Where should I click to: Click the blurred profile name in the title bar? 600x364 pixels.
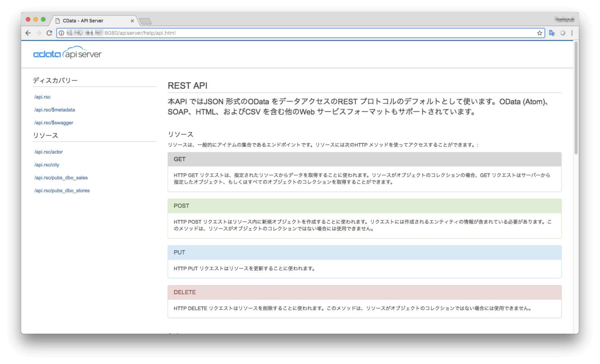pos(564,19)
